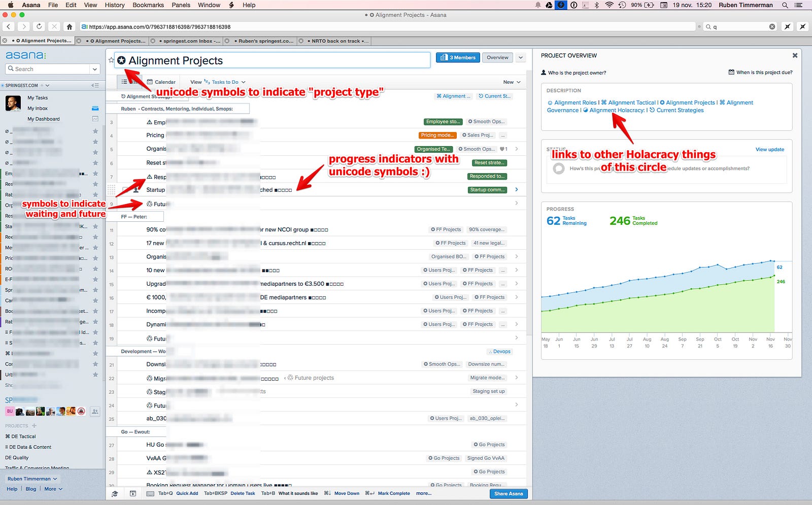
Task: Open the 3 Members button
Action: 458,57
